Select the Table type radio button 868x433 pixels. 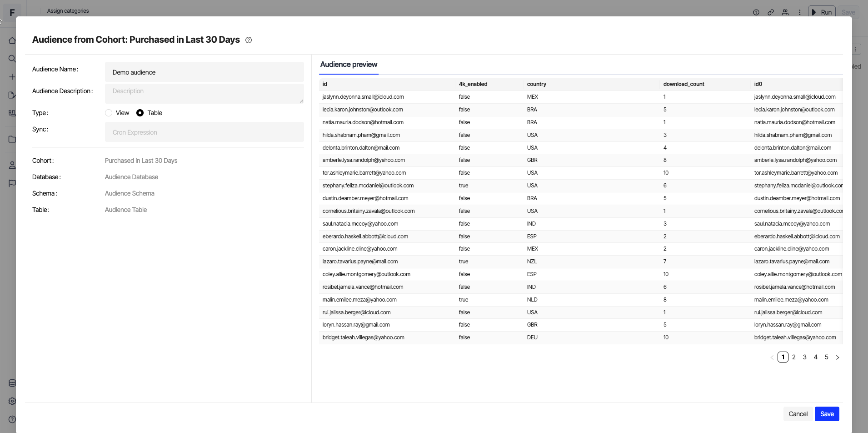(x=140, y=113)
